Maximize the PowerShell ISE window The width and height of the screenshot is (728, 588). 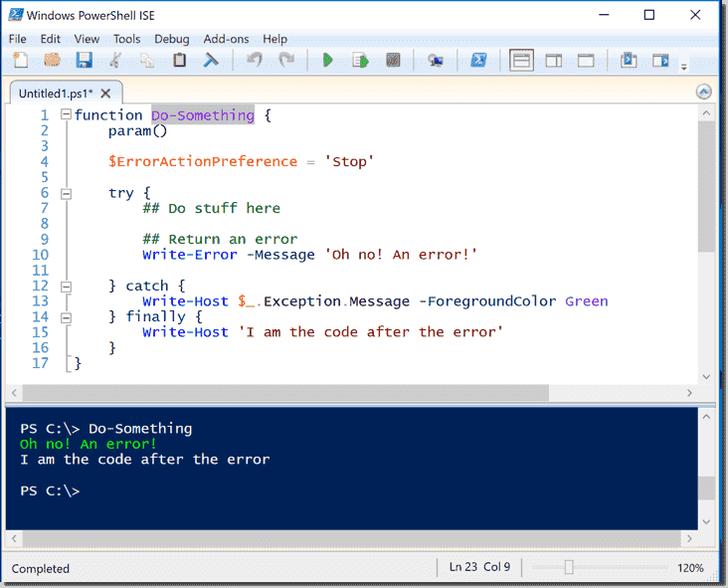coord(649,15)
